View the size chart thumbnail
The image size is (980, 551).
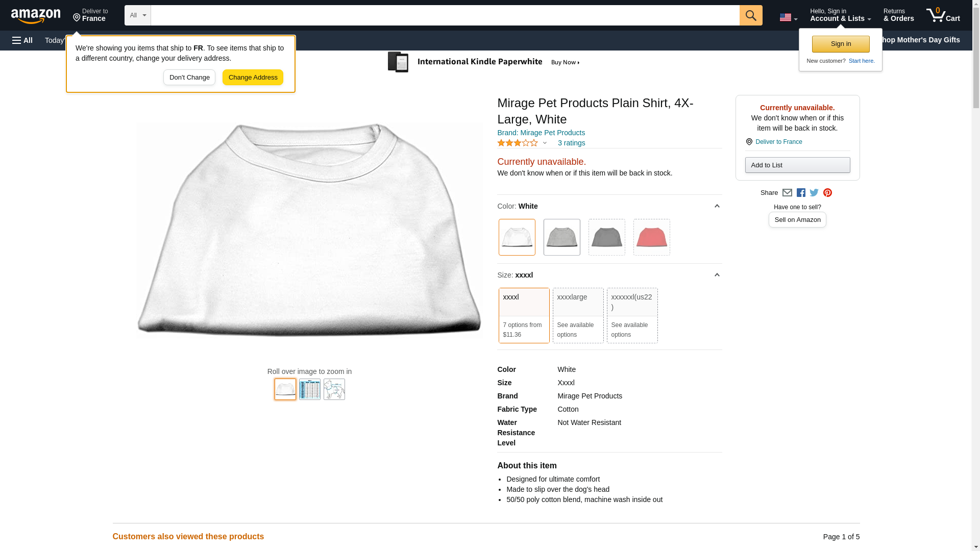(310, 389)
